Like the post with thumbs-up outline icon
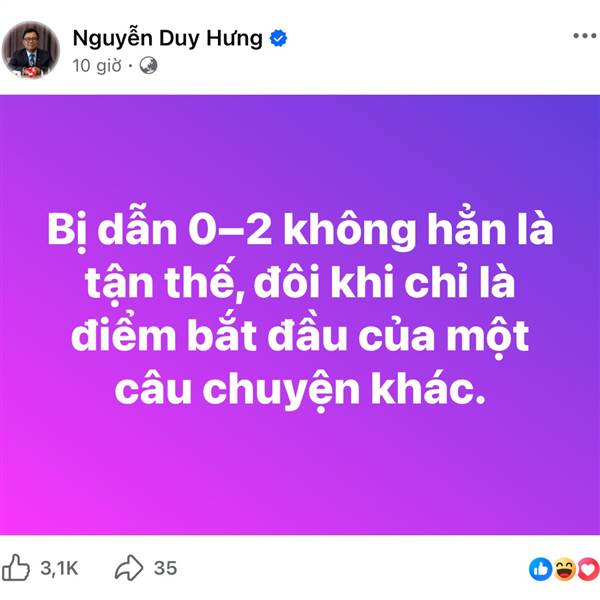The width and height of the screenshot is (600, 600). click(16, 568)
